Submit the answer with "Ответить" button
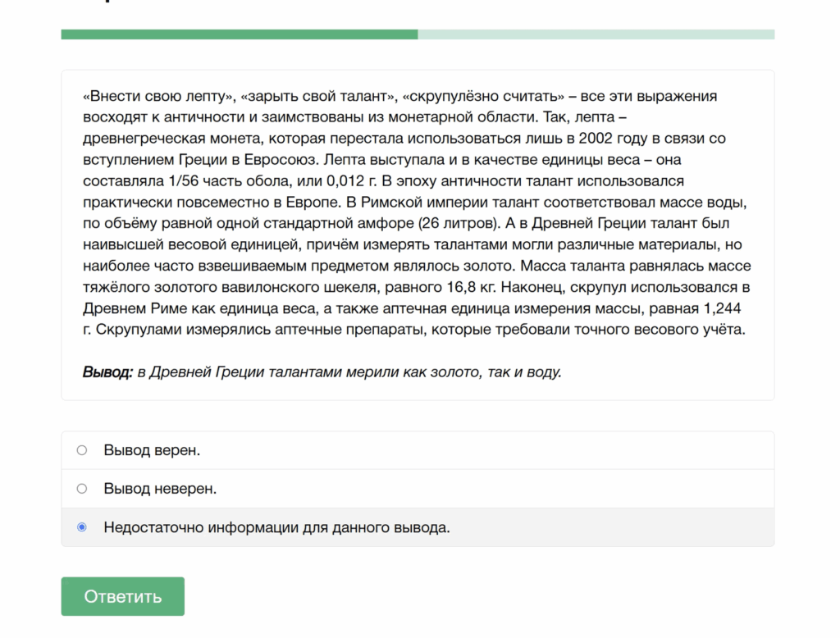 point(122,596)
